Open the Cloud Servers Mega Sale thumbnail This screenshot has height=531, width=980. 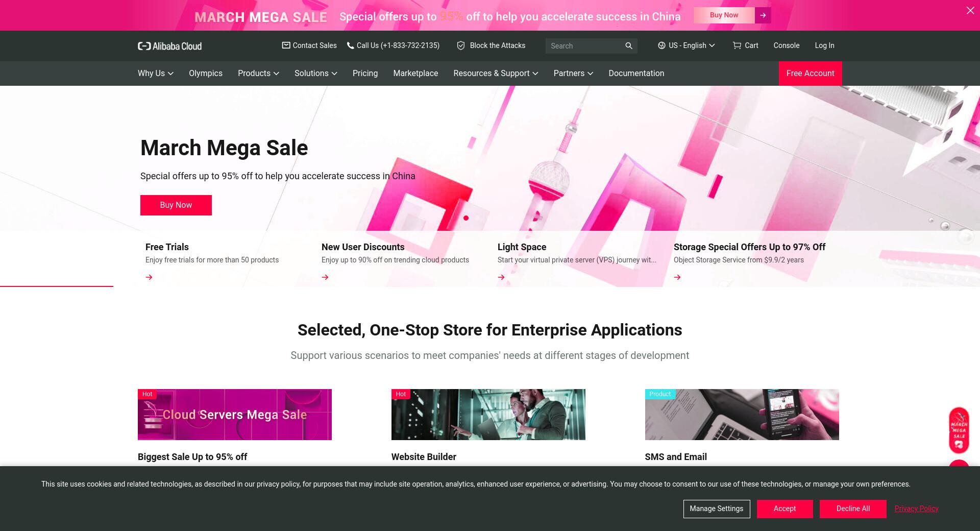tap(235, 415)
